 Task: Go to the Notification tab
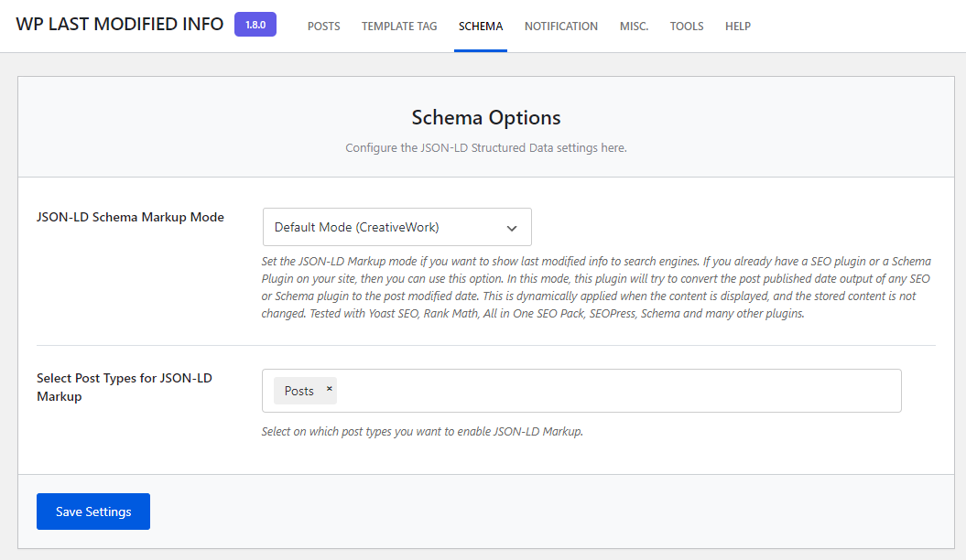[x=561, y=27]
